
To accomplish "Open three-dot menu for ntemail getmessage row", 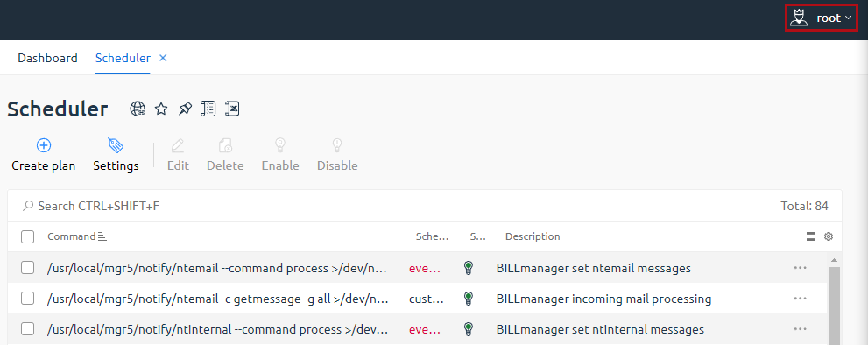I will (x=800, y=299).
